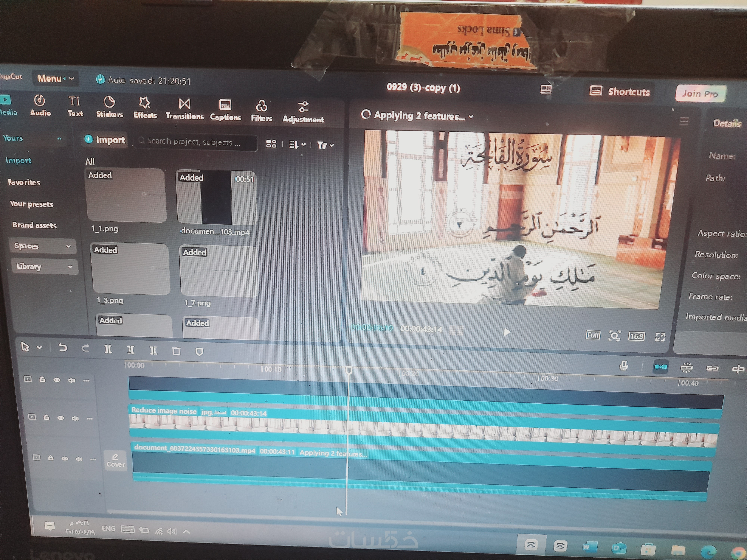
Task: Expand the Spaces dropdown in sidebar
Action: tap(43, 246)
